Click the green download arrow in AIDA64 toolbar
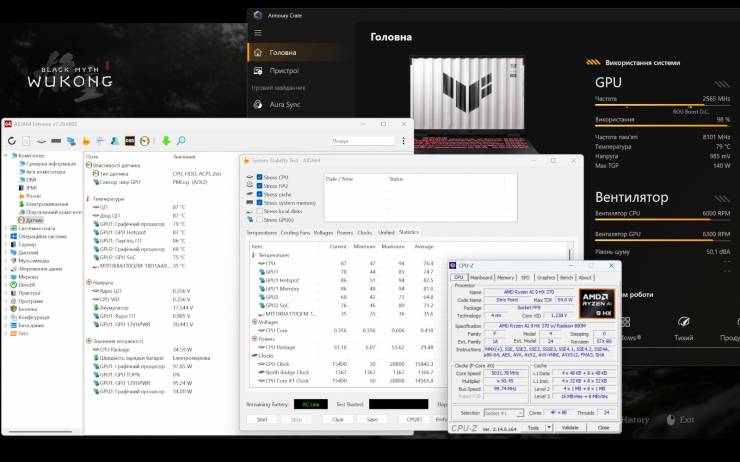This screenshot has height=462, width=740. pyautogui.click(x=167, y=141)
